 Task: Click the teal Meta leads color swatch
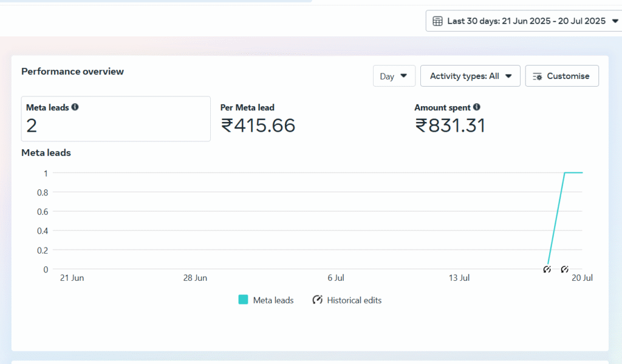[x=243, y=300]
